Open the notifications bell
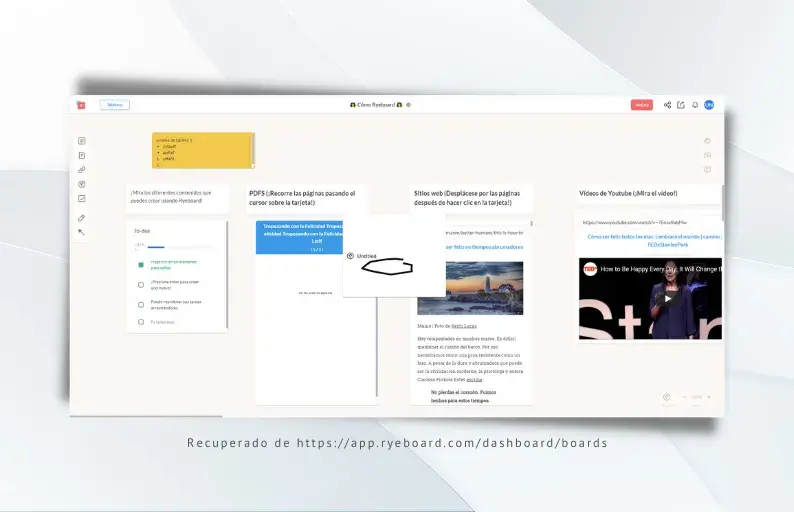 pos(695,105)
